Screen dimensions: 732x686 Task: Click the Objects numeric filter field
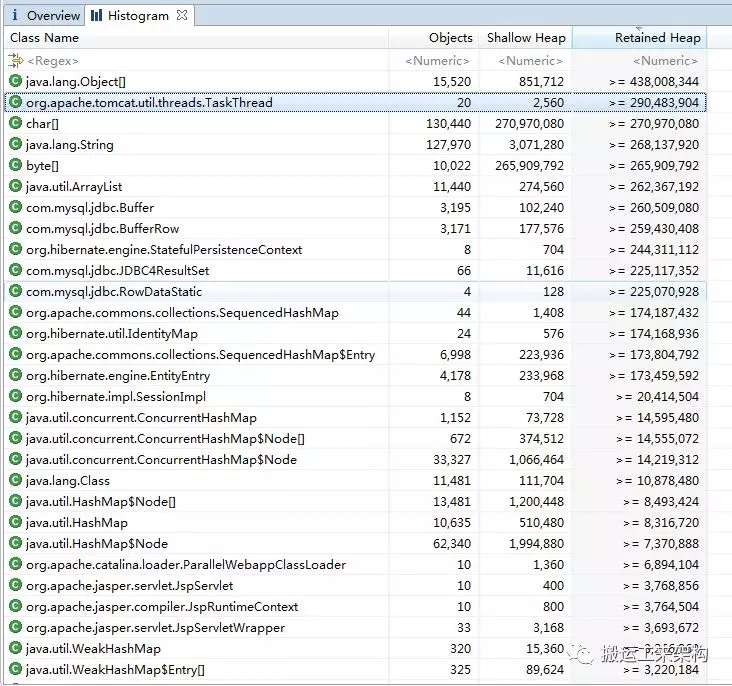[437, 61]
